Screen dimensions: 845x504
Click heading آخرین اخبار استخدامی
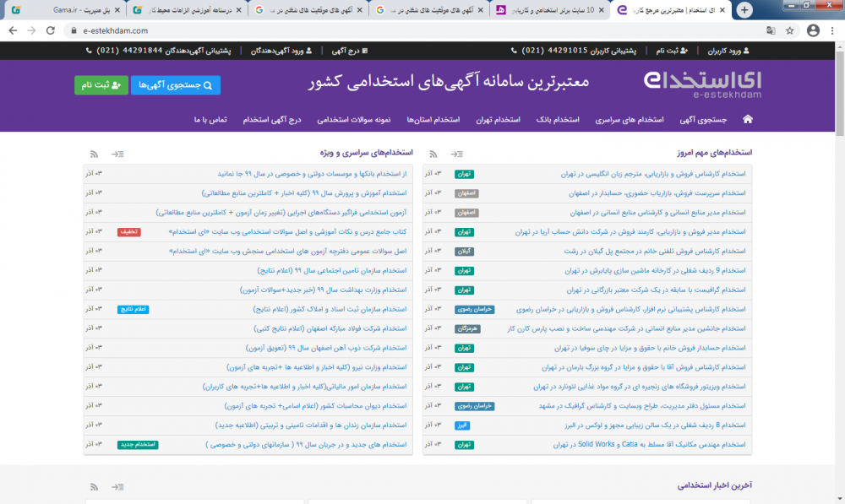[714, 485]
